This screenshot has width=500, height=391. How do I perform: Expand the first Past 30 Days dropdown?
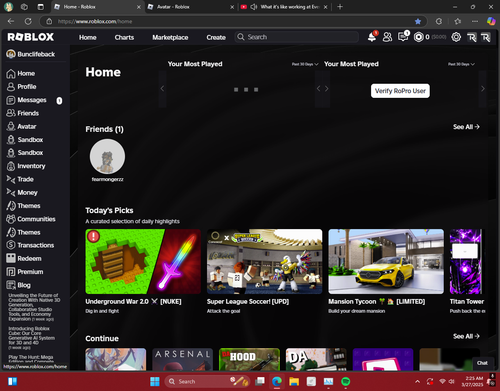pyautogui.click(x=305, y=64)
